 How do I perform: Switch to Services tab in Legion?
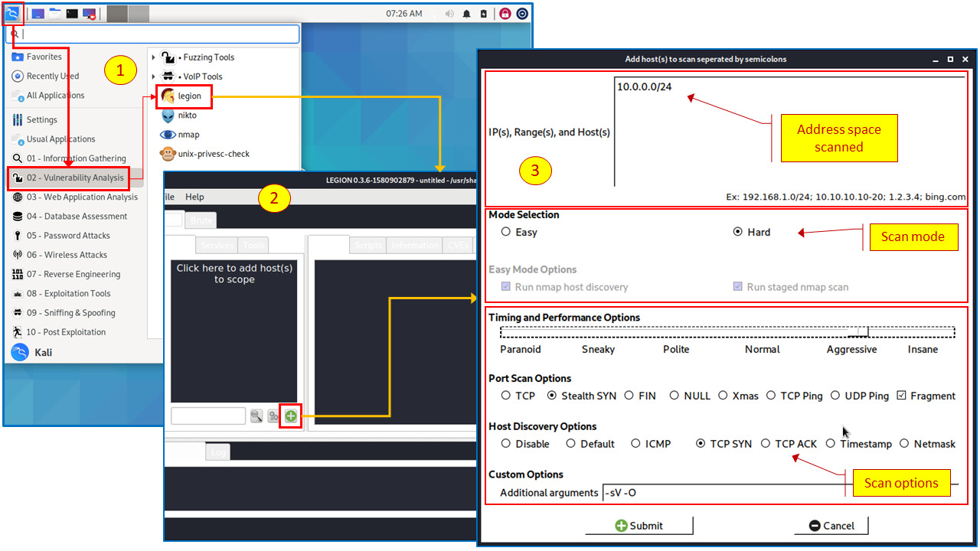217,245
